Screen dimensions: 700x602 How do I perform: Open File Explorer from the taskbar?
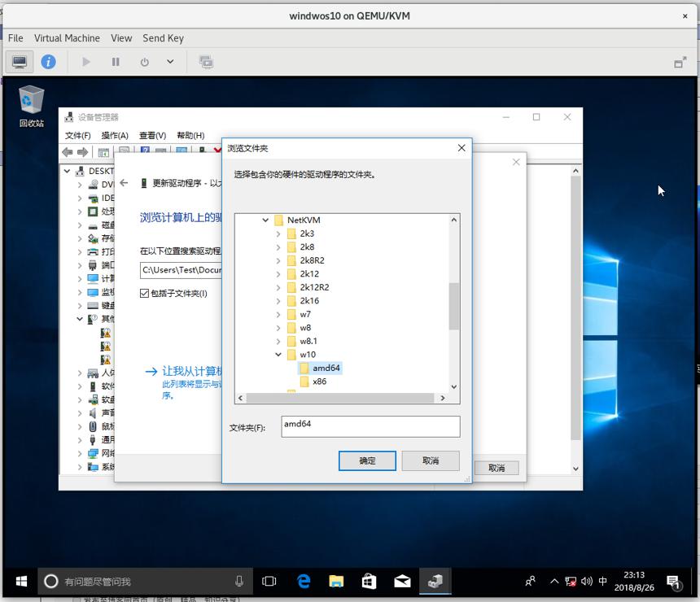(x=336, y=581)
